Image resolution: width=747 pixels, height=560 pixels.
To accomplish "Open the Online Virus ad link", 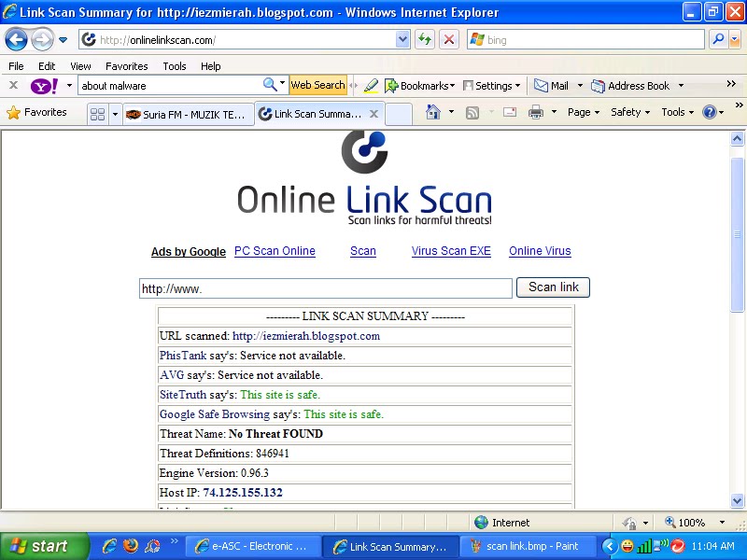I will click(x=540, y=251).
